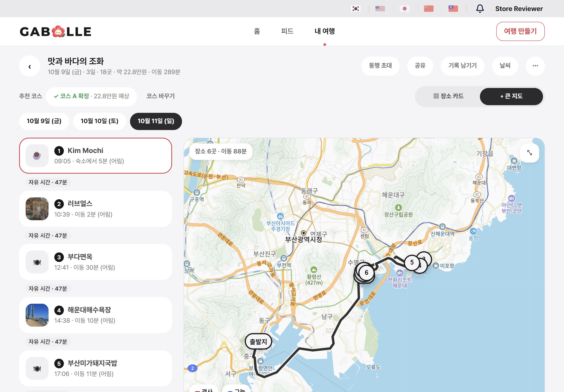Expand the map to fullscreen
The height and width of the screenshot is (392, 564).
(530, 153)
